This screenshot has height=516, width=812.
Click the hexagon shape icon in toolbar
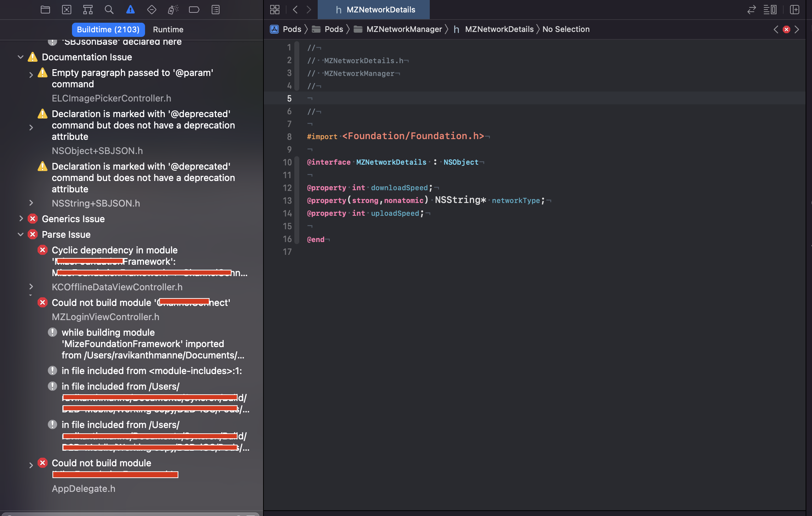click(x=151, y=10)
